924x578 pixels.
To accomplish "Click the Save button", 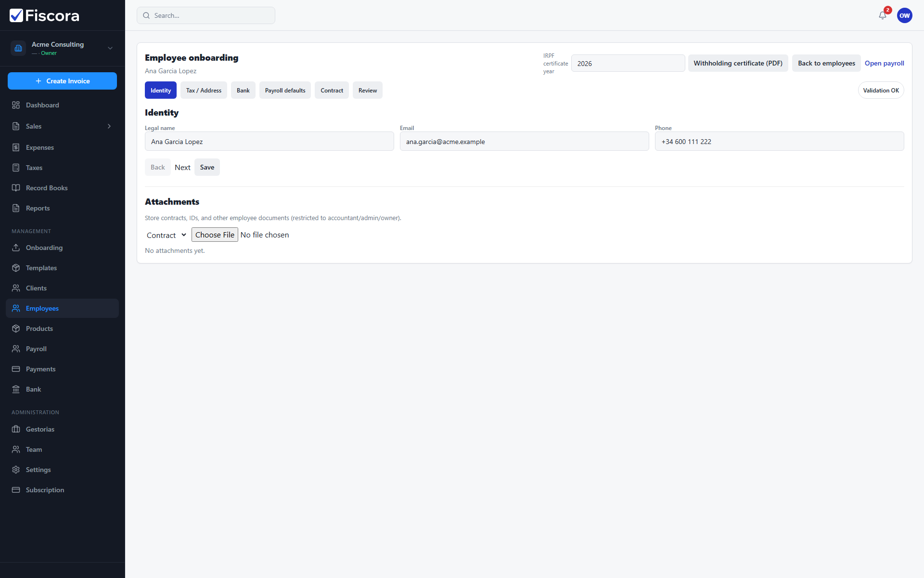I will click(x=207, y=167).
